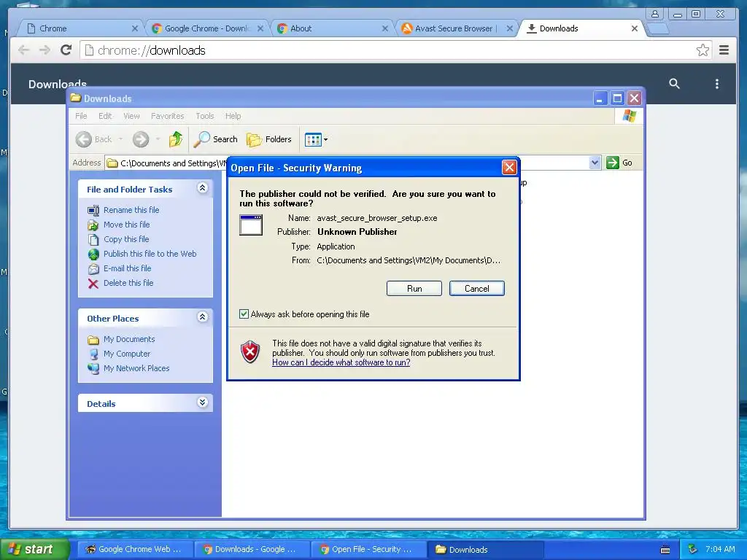Click Explorer's Forward arrow button
This screenshot has width=747, height=560.
(141, 139)
